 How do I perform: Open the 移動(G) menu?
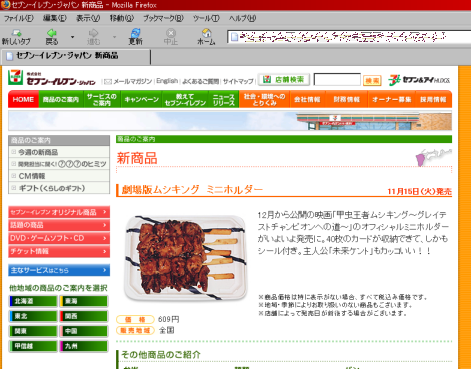coord(122,18)
